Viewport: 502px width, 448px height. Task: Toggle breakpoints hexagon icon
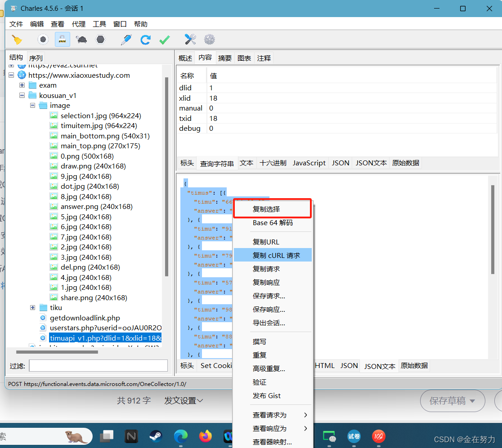click(x=100, y=40)
